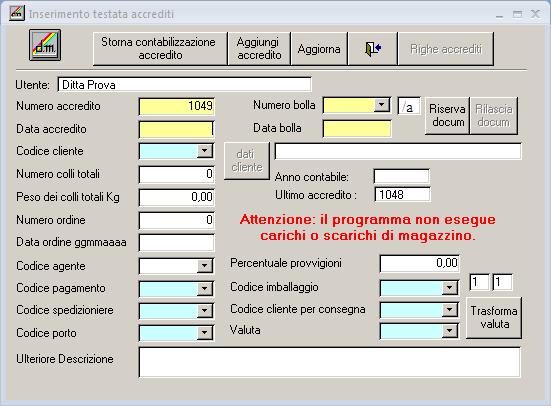The image size is (551, 406).
Task: Open the Numero bolla dropdown
Action: point(381,105)
